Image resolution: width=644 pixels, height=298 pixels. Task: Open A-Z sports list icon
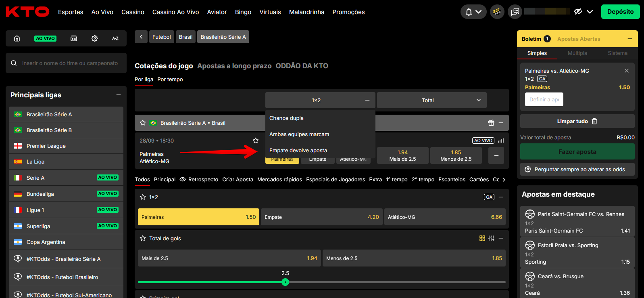pos(115,38)
